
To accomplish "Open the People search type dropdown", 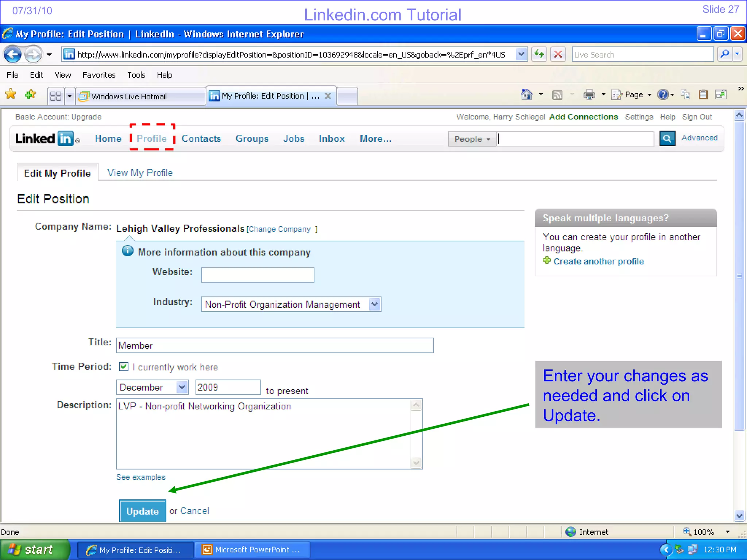I will 472,139.
